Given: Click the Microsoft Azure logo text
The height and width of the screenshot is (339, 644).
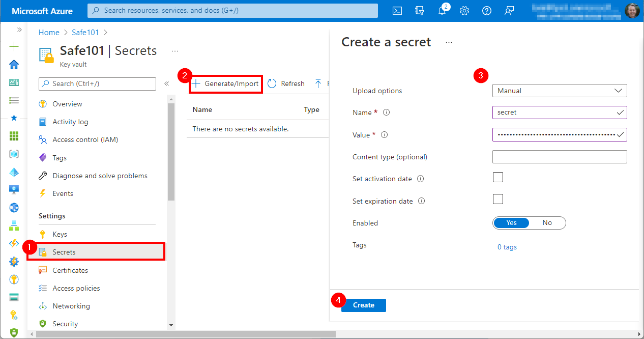Looking at the screenshot, I should click(x=42, y=11).
